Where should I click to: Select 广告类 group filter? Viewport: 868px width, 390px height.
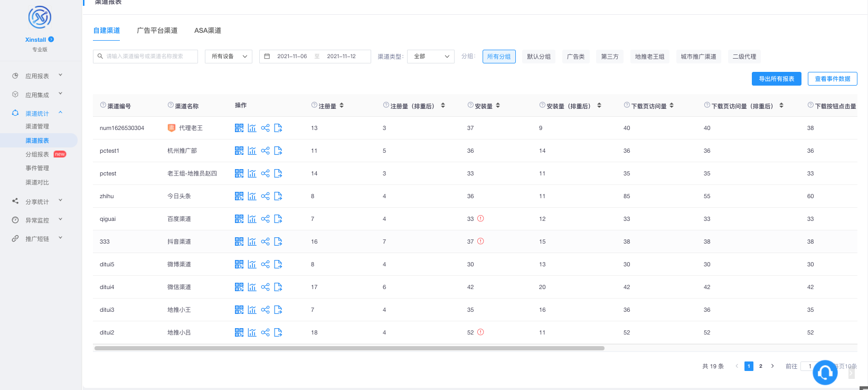(x=575, y=57)
